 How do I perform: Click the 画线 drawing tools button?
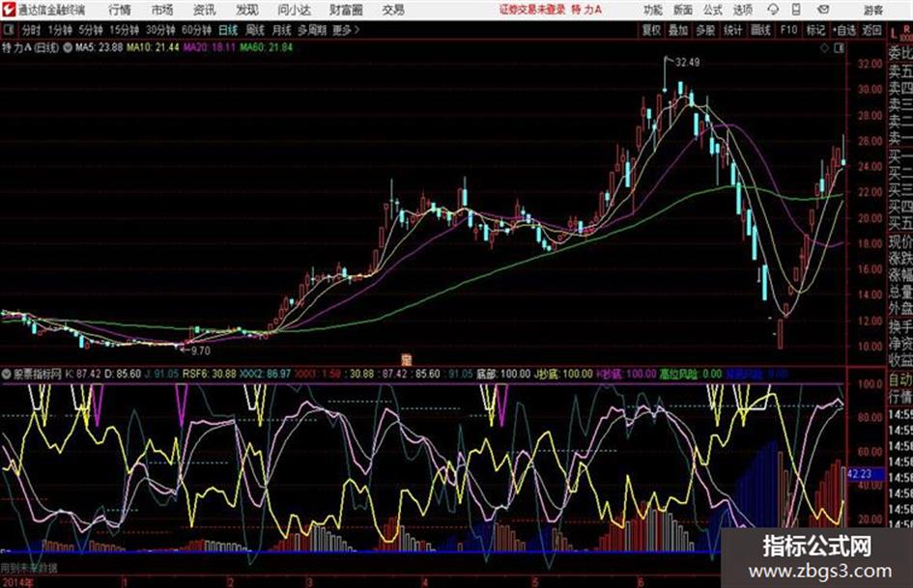760,30
